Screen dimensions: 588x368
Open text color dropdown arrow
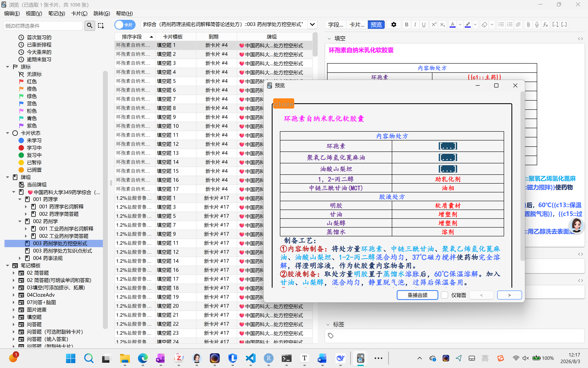click(460, 25)
